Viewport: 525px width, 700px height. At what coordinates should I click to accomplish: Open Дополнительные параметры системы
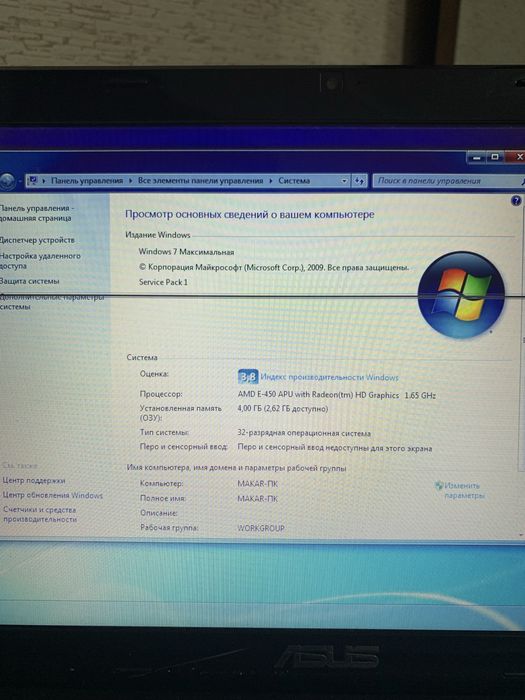click(x=52, y=302)
